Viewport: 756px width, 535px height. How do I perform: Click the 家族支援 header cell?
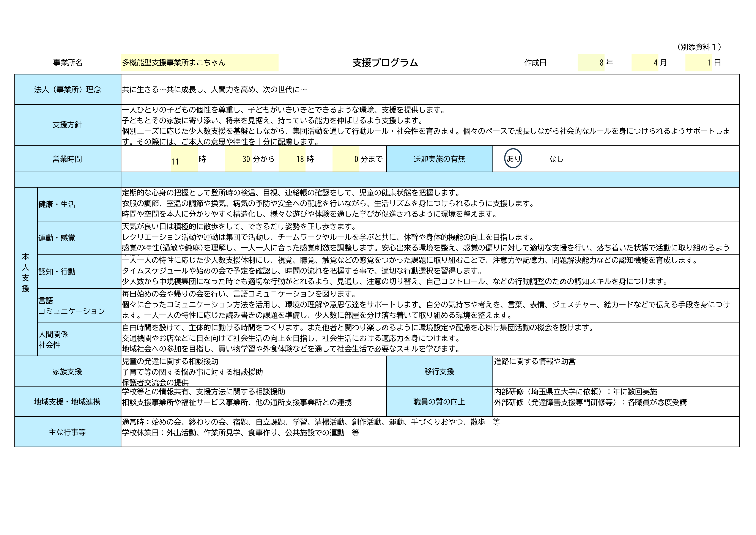pos(68,371)
